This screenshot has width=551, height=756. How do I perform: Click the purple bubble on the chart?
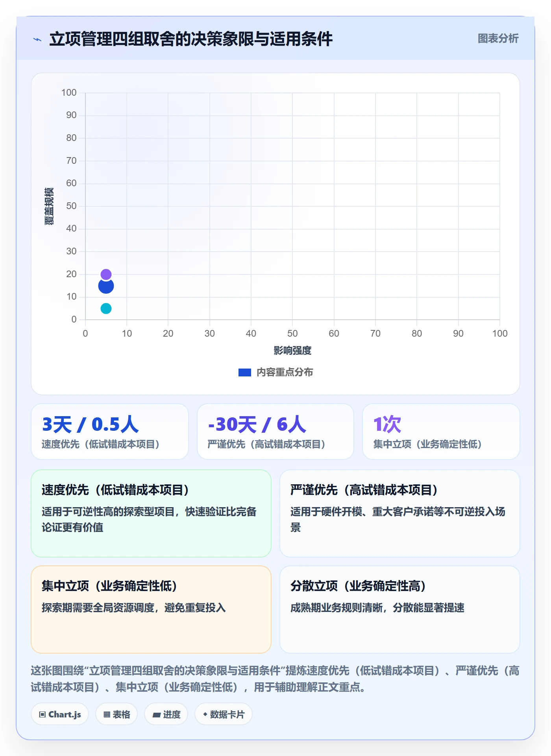coord(106,274)
